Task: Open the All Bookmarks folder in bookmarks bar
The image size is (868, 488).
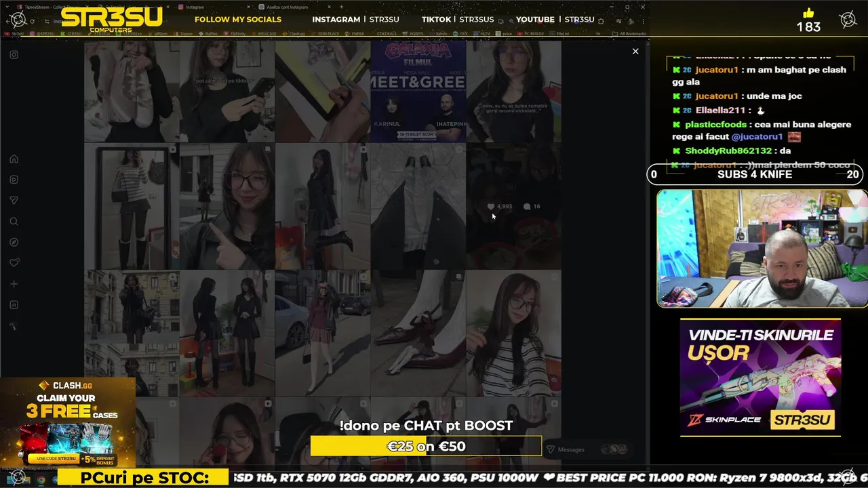Action: click(629, 33)
